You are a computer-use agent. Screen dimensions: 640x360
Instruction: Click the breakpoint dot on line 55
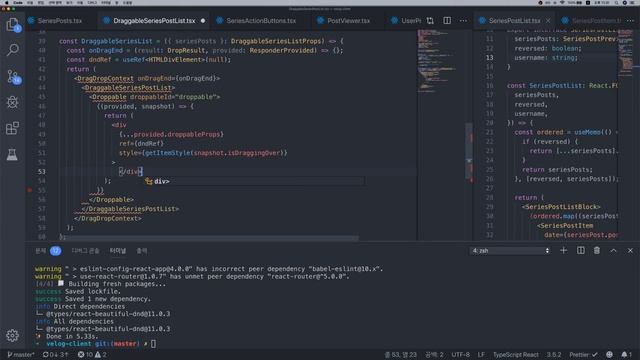(x=29, y=190)
